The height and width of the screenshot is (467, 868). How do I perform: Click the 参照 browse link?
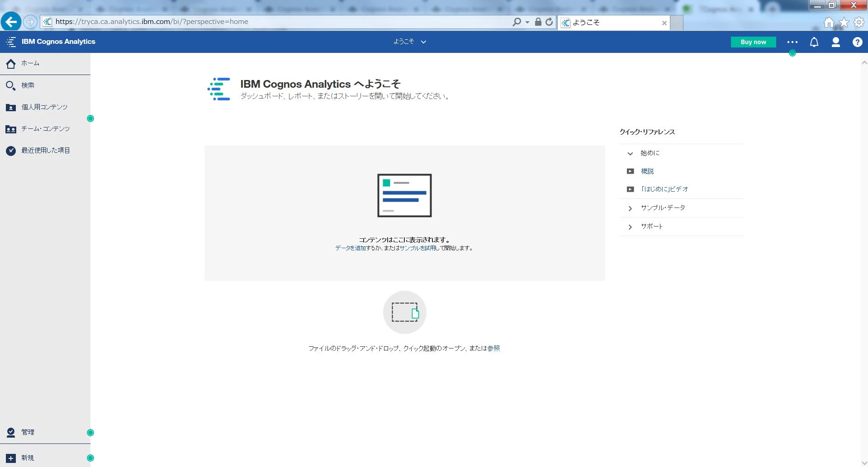[x=493, y=349]
